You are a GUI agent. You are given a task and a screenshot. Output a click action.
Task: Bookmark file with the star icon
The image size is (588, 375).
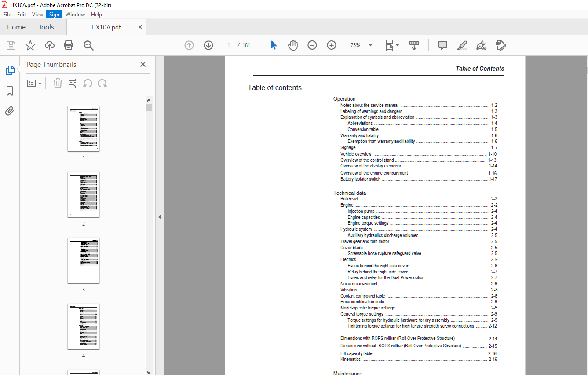click(x=30, y=45)
